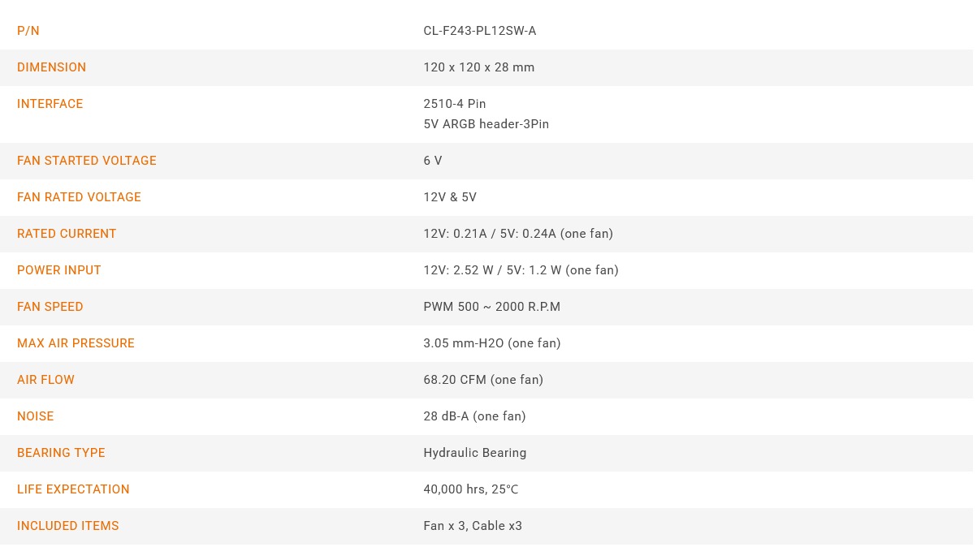Click the RATED CURRENT label
Image resolution: width=977 pixels, height=560 pixels.
pyautogui.click(x=67, y=234)
